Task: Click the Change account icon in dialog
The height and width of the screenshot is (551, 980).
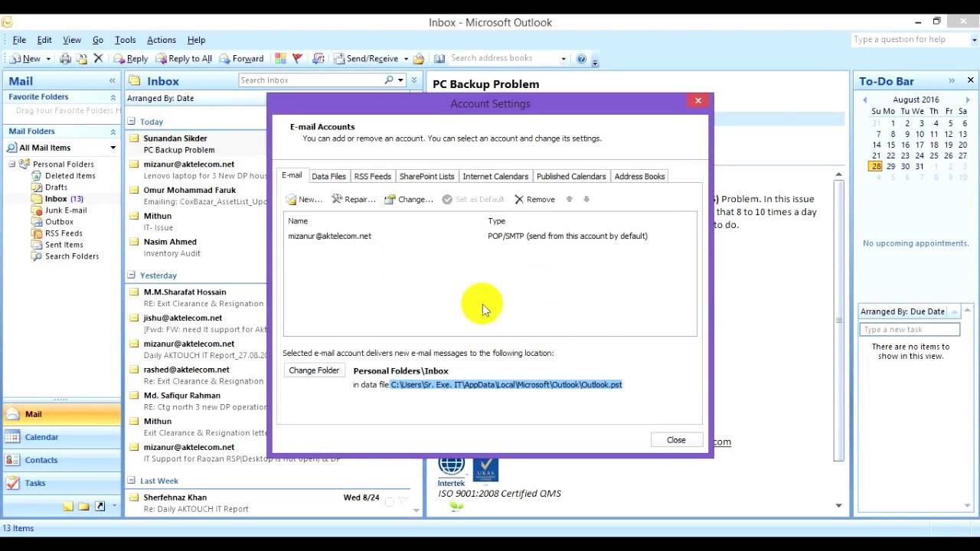Action: coord(390,199)
